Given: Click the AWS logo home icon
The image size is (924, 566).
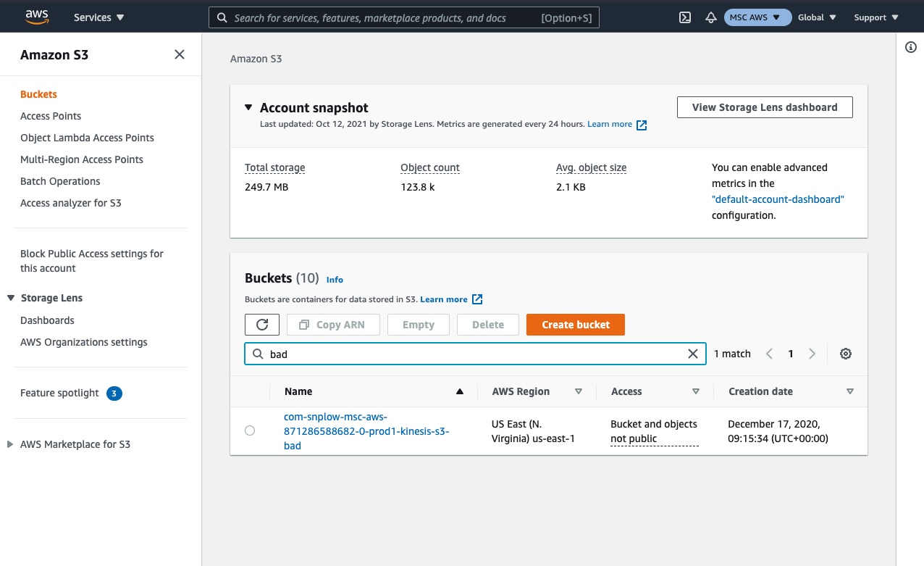Looking at the screenshot, I should tap(36, 16).
